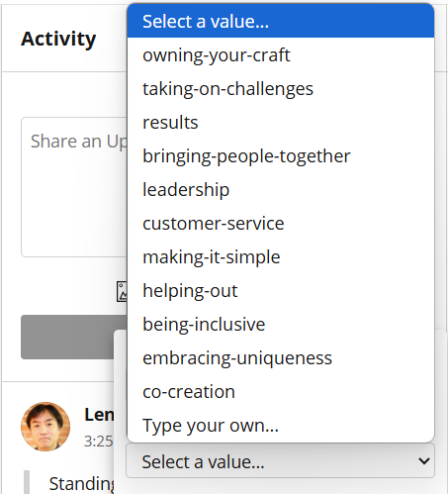448x494 pixels.
Task: Focus the Share an Update text box
Action: pos(74,187)
